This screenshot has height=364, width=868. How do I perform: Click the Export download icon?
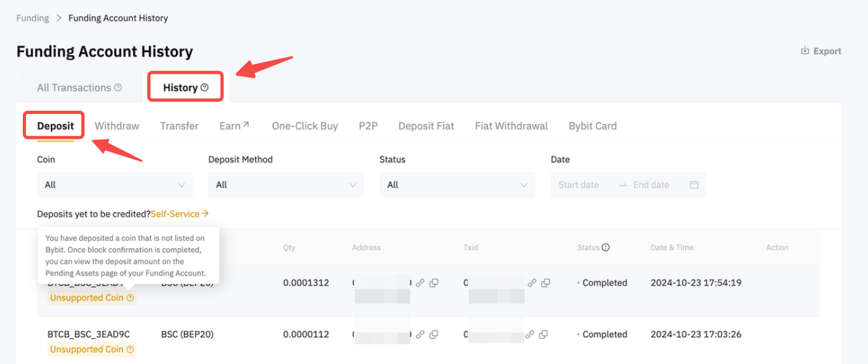point(805,51)
